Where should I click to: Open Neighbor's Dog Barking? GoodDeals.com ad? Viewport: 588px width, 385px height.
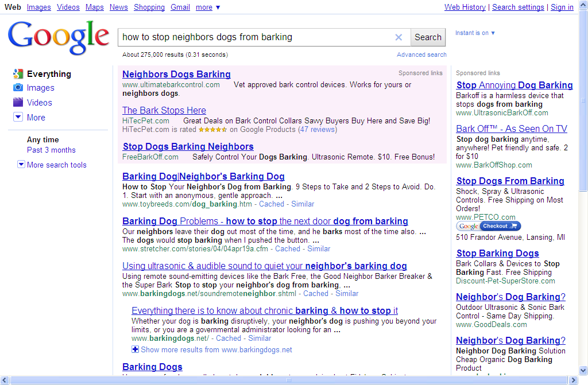pyautogui.click(x=510, y=297)
